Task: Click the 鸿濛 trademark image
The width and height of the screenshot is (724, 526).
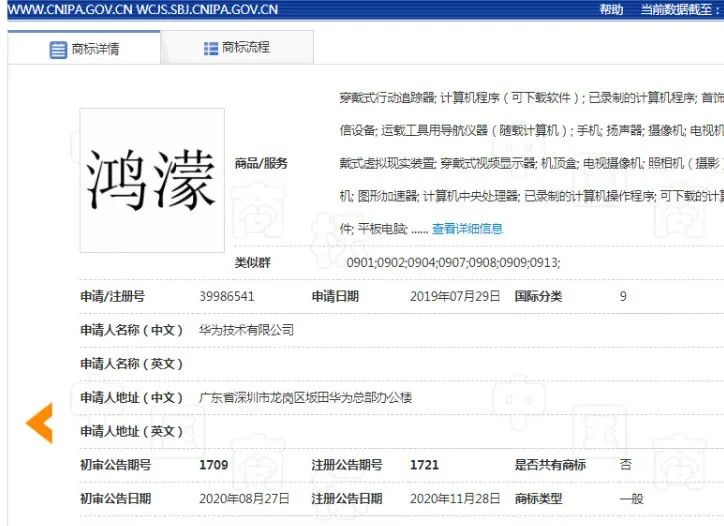Action: 152,181
